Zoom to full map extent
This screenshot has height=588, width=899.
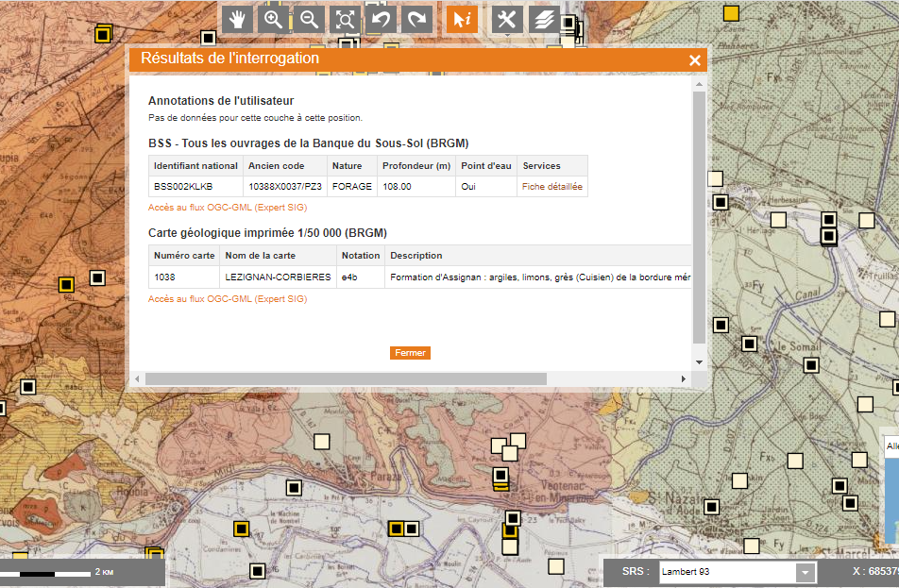pos(346,20)
